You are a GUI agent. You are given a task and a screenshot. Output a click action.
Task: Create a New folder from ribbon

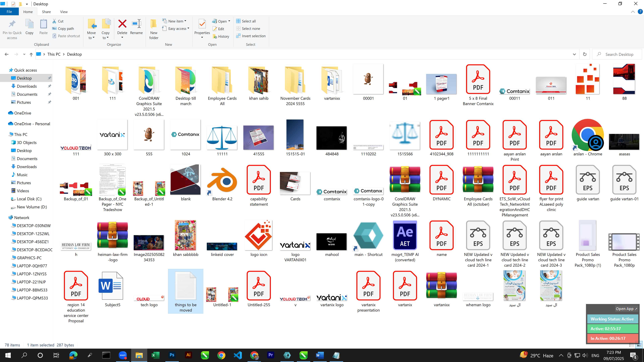pyautogui.click(x=154, y=29)
